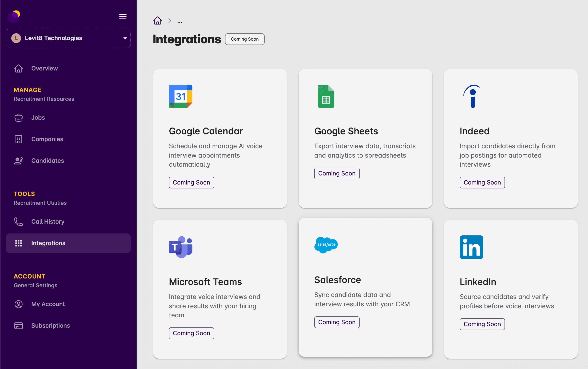This screenshot has height=369, width=588.
Task: Open the Integrations menu item
Action: [x=48, y=243]
